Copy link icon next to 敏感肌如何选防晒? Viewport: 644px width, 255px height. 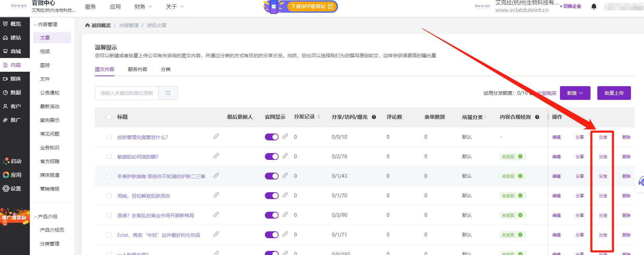(216, 156)
